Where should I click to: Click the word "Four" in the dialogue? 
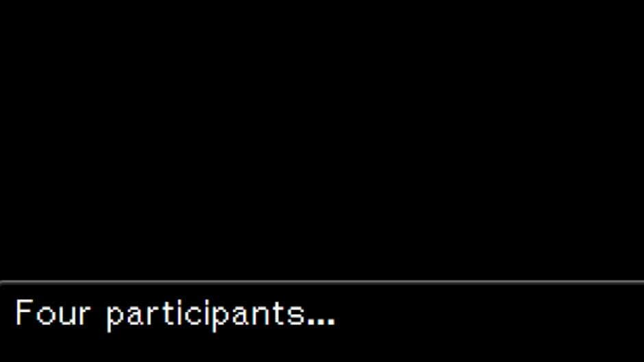[53, 313]
